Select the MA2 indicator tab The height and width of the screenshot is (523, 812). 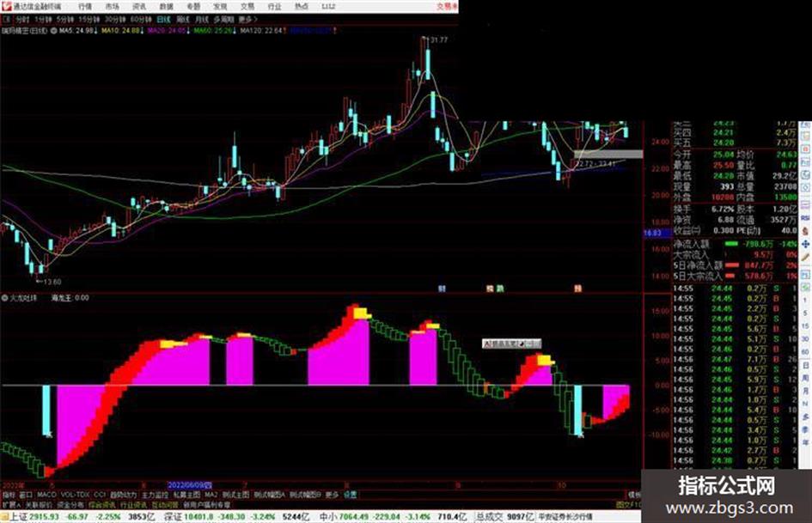(x=211, y=495)
